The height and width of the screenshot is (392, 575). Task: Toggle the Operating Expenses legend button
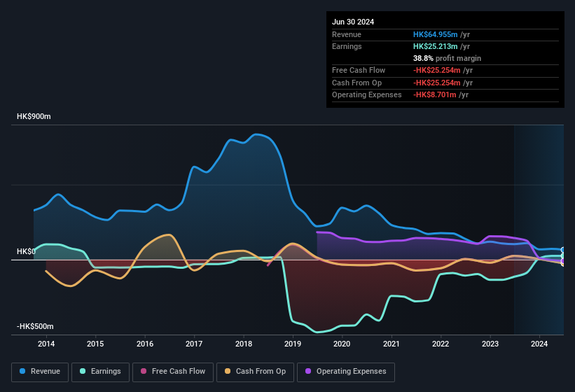click(x=346, y=372)
